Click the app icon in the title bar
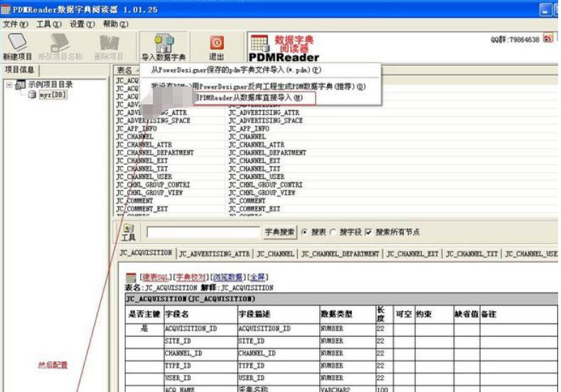Viewport: 561px width, 392px height. pyautogui.click(x=6, y=9)
